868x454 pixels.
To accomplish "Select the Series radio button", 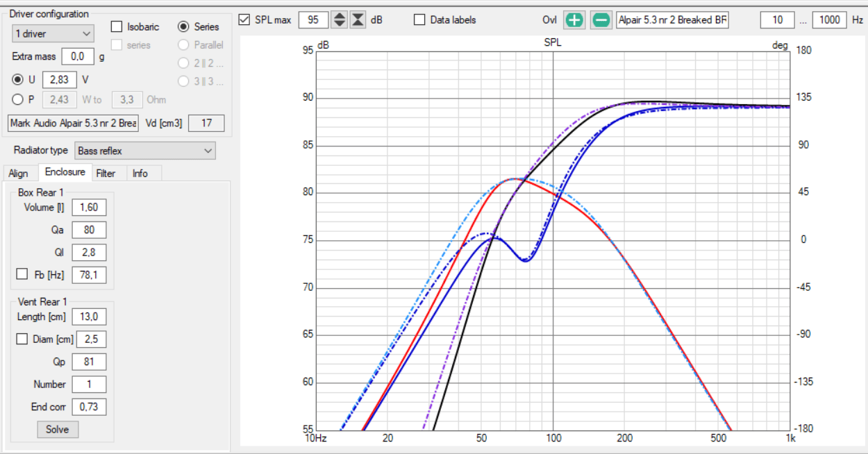I will tap(183, 27).
